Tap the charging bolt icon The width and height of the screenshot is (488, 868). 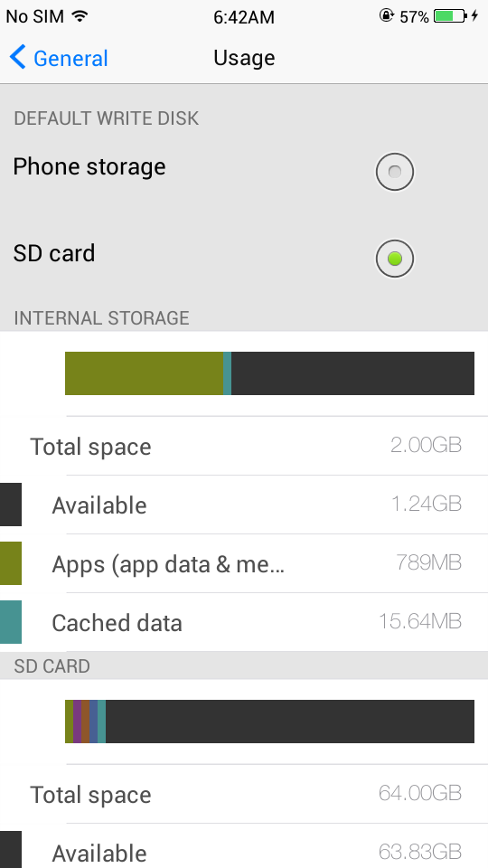tap(474, 16)
